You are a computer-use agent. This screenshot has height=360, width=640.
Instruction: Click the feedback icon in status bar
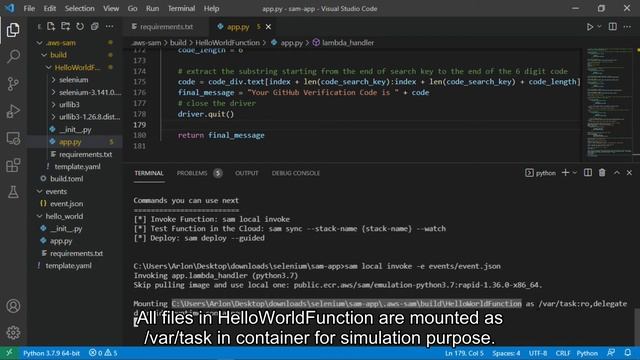click(611, 353)
